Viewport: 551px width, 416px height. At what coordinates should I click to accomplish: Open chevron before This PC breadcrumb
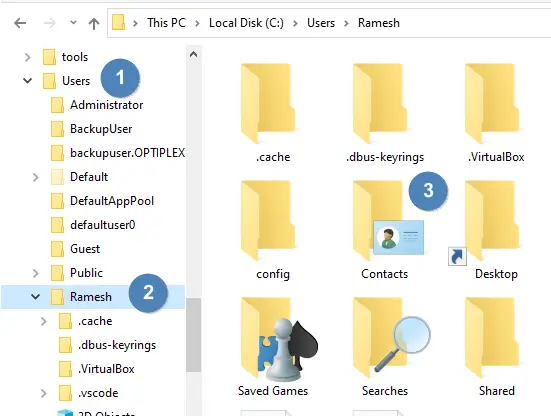tap(135, 24)
